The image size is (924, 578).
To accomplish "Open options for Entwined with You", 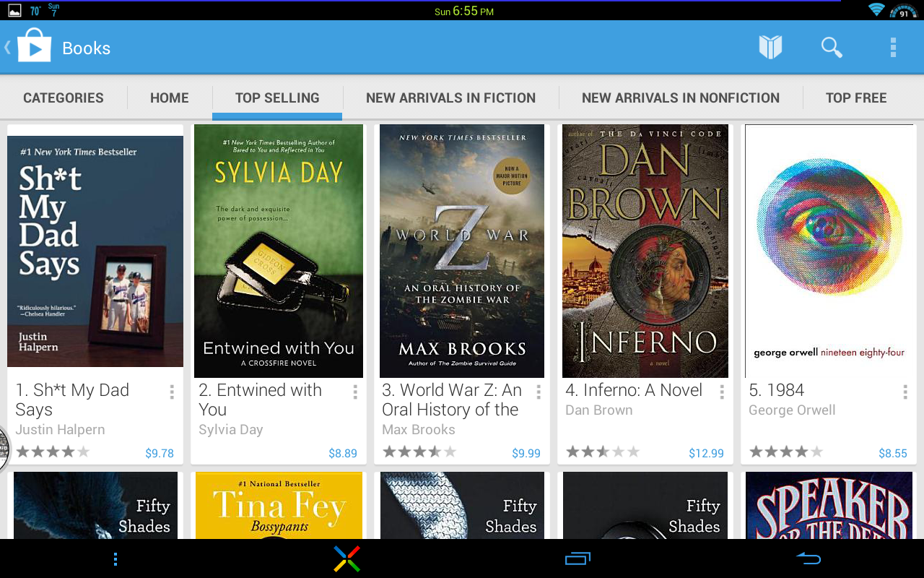I will click(355, 392).
